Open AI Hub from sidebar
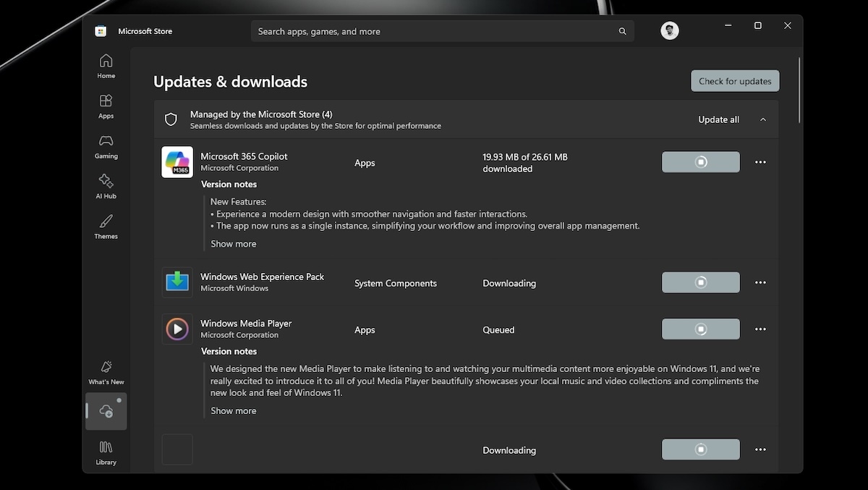Image resolution: width=868 pixels, height=490 pixels. [x=106, y=186]
